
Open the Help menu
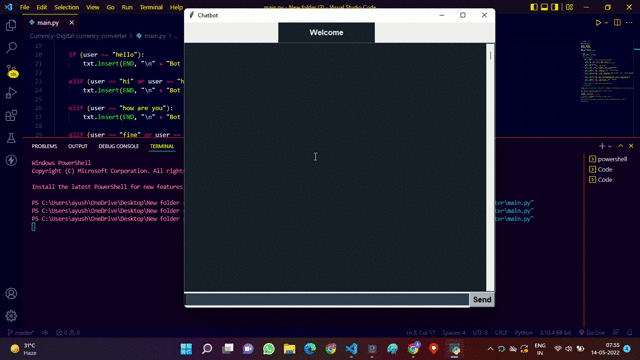click(x=176, y=7)
